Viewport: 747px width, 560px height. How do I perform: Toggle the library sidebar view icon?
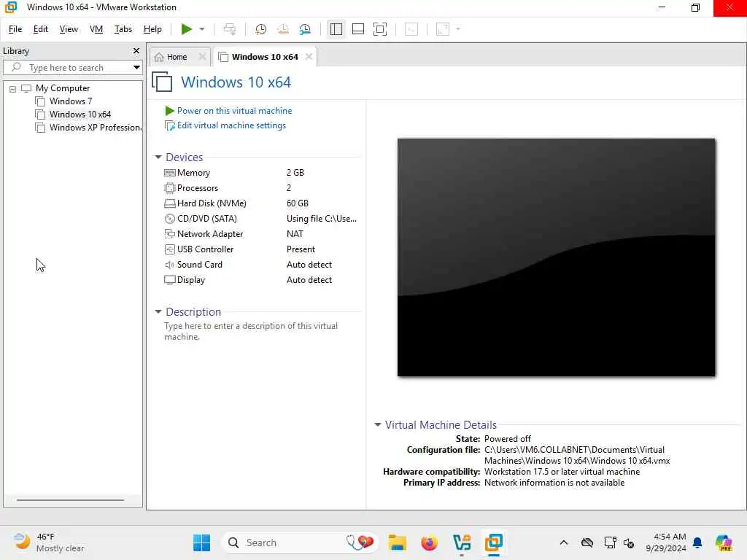pos(336,29)
